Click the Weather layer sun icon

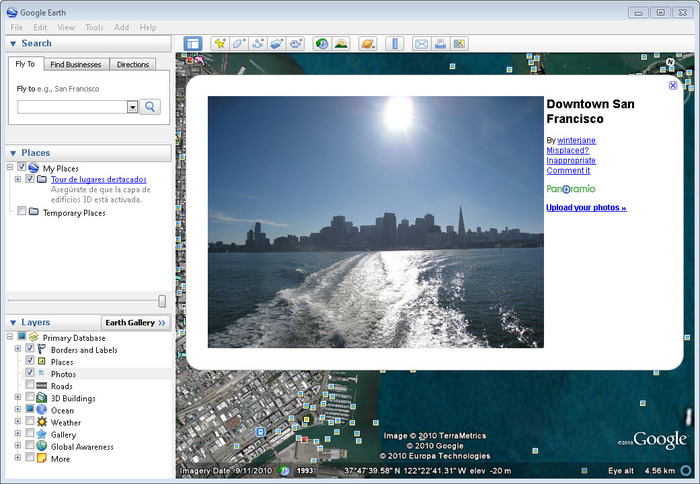(x=42, y=422)
